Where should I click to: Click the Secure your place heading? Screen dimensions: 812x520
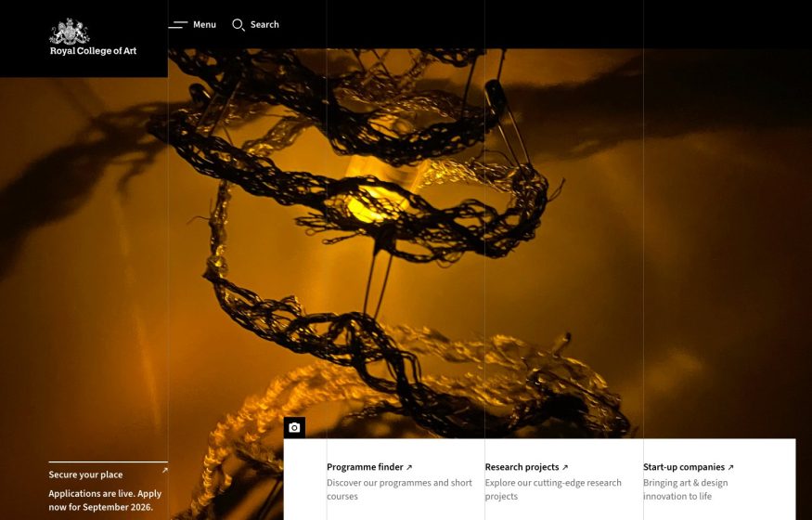point(85,474)
